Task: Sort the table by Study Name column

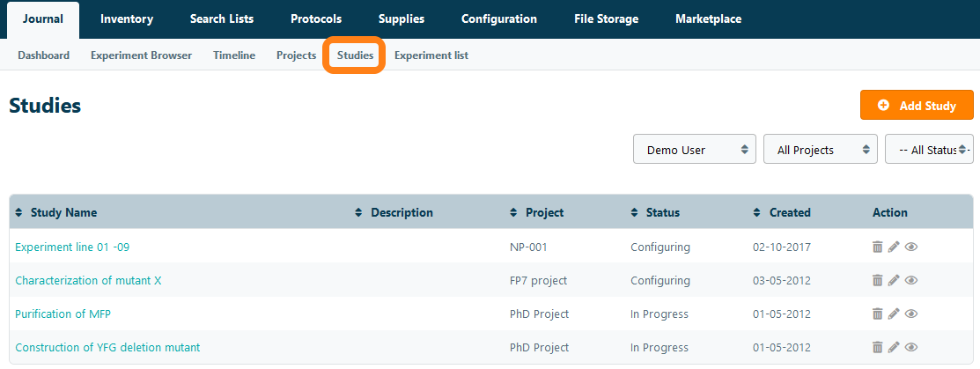Action: (x=63, y=212)
